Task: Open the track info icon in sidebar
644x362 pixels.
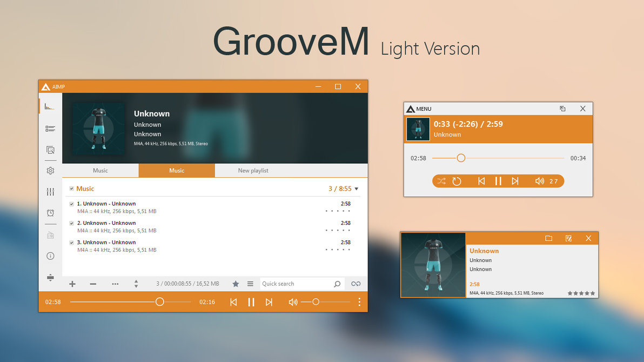Action: 50,256
